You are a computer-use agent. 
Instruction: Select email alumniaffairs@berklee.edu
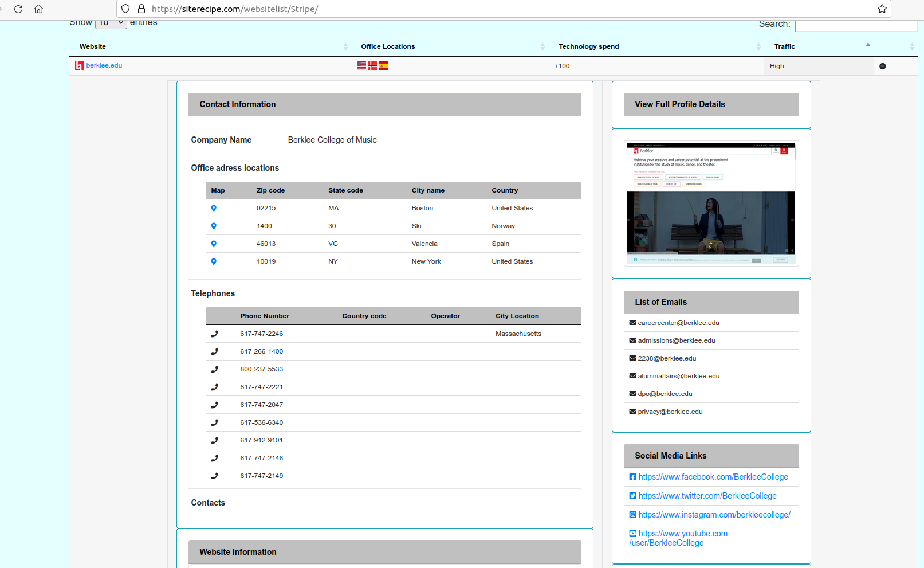[679, 376]
